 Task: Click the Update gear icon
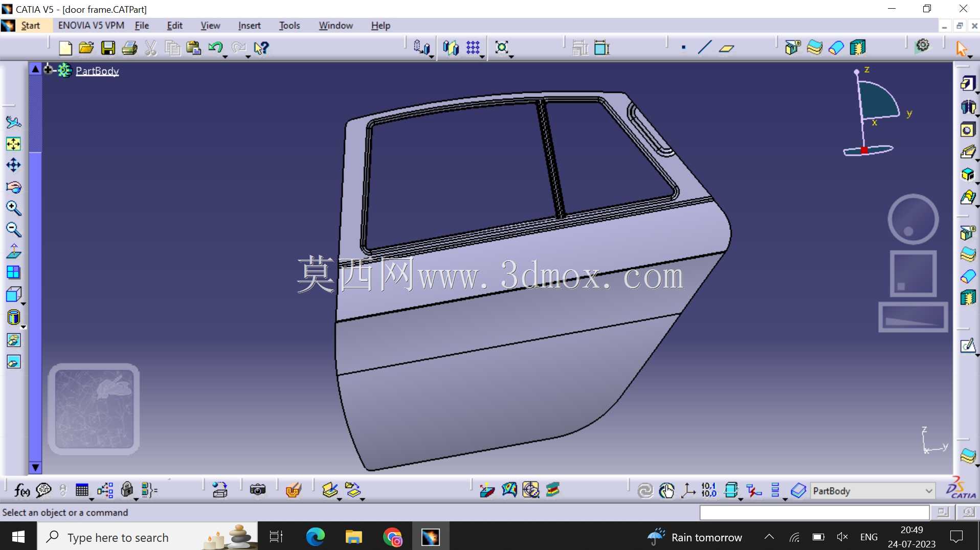923,45
